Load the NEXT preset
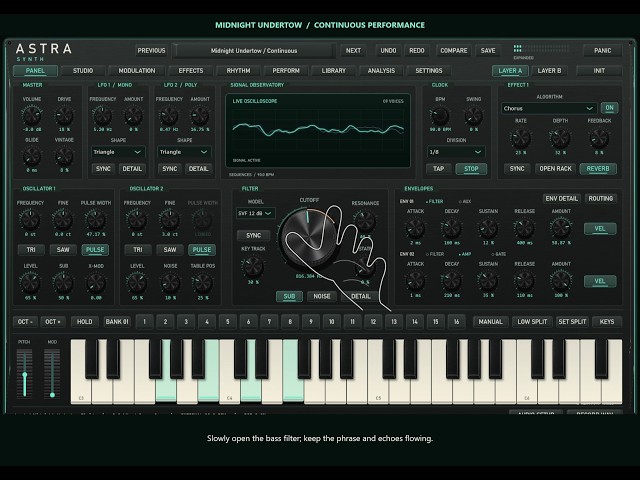Viewport: 640px width, 480px height. [353, 51]
